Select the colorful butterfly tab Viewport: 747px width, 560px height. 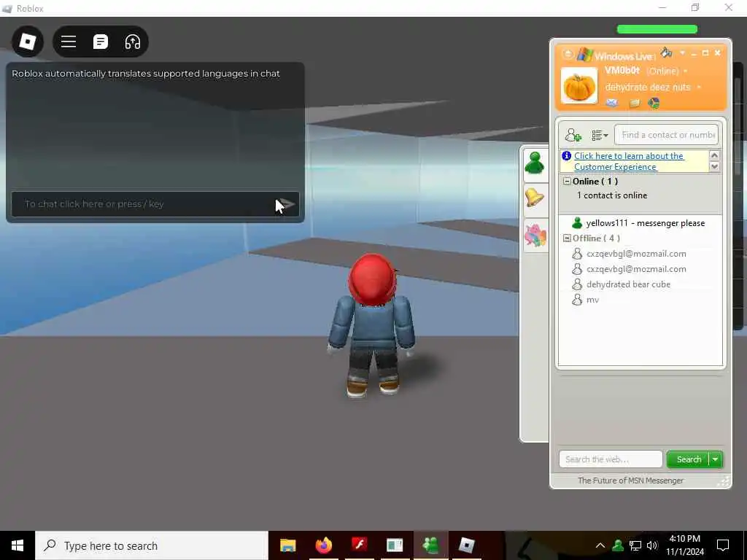(535, 236)
